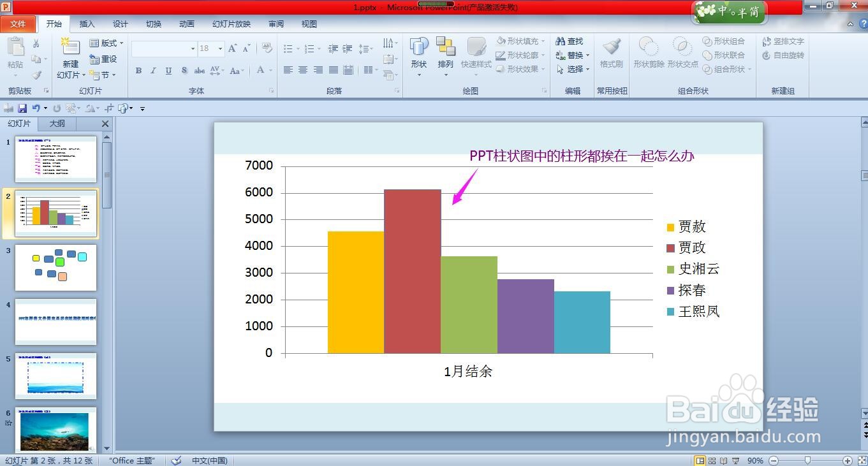Toggle Italic formatting
Screen dimensions: 868x466
click(153, 70)
